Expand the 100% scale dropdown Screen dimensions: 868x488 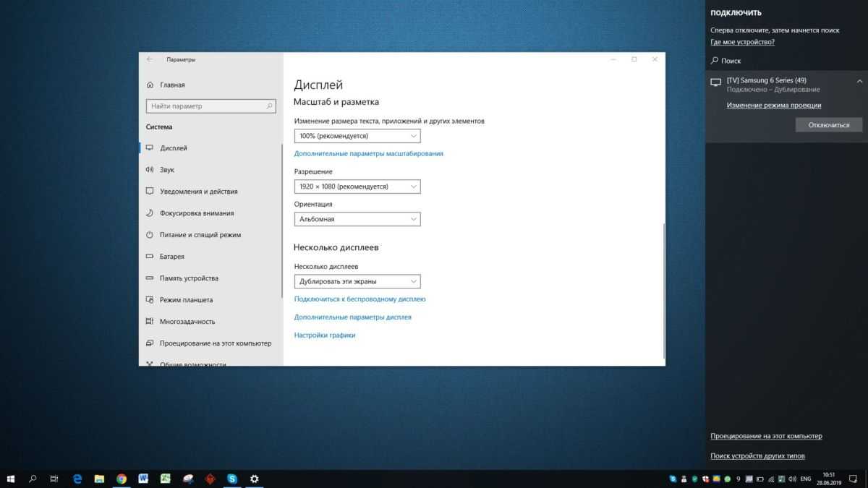pyautogui.click(x=357, y=136)
